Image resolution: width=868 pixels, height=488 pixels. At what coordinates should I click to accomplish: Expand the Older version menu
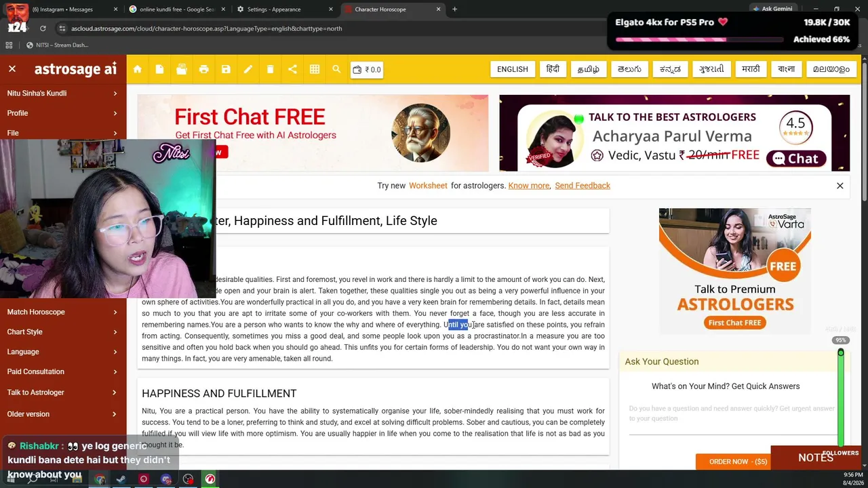coord(63,414)
